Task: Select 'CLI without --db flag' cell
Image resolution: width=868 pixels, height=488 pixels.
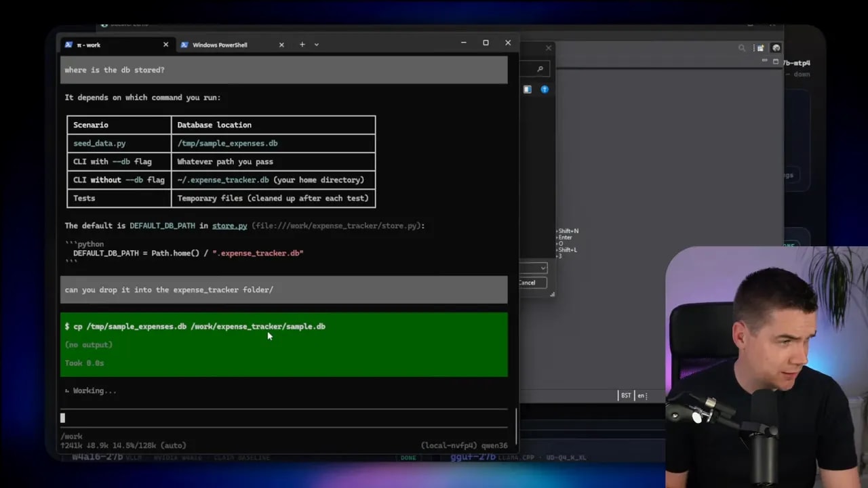Action: tap(119, 180)
